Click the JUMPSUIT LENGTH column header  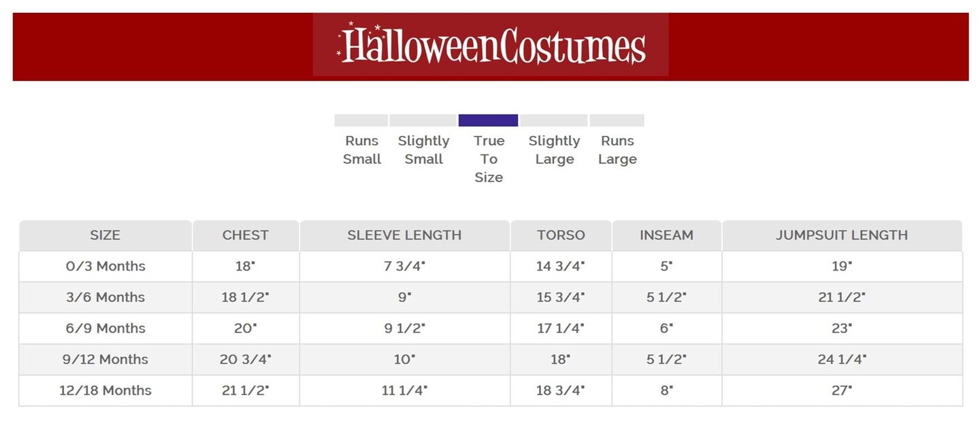pyautogui.click(x=842, y=235)
